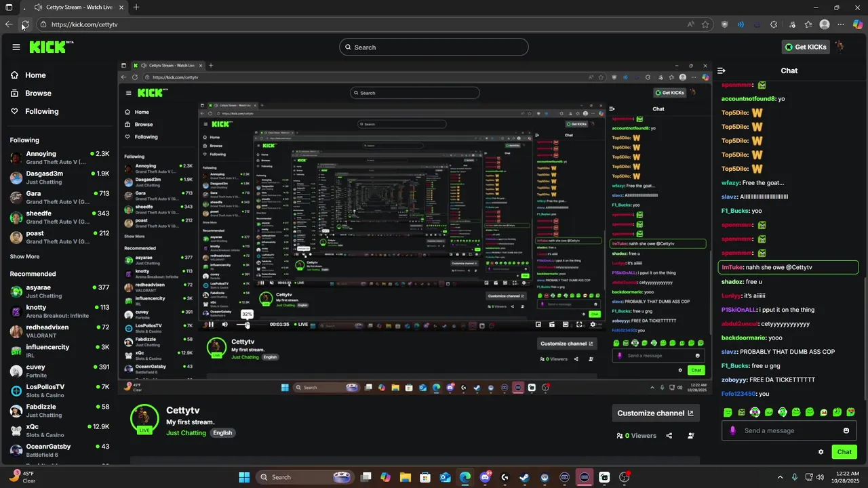Adjust the video volume slider
This screenshot has width=868, height=488.
coord(250,325)
